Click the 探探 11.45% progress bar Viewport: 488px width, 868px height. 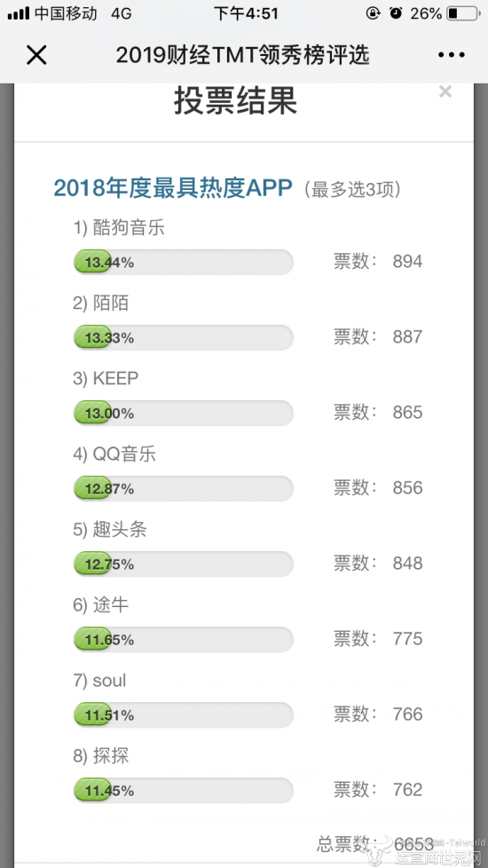pyautogui.click(x=183, y=791)
